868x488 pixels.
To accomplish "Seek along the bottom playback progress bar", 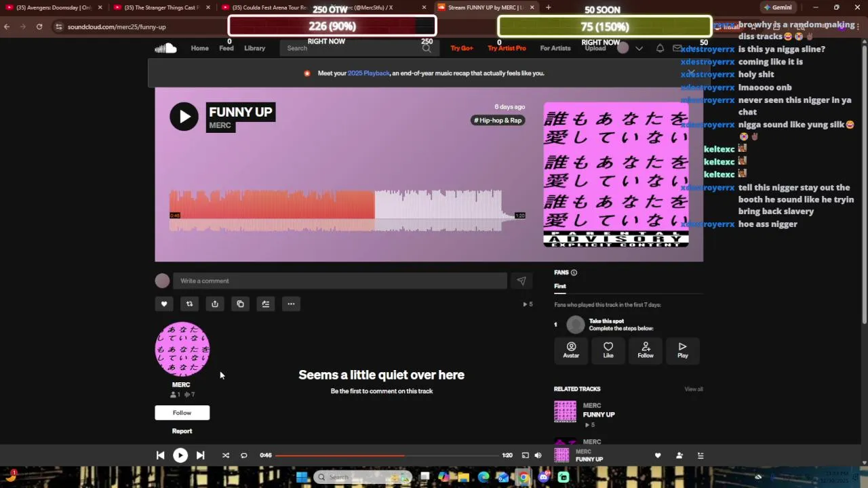I will [387, 455].
